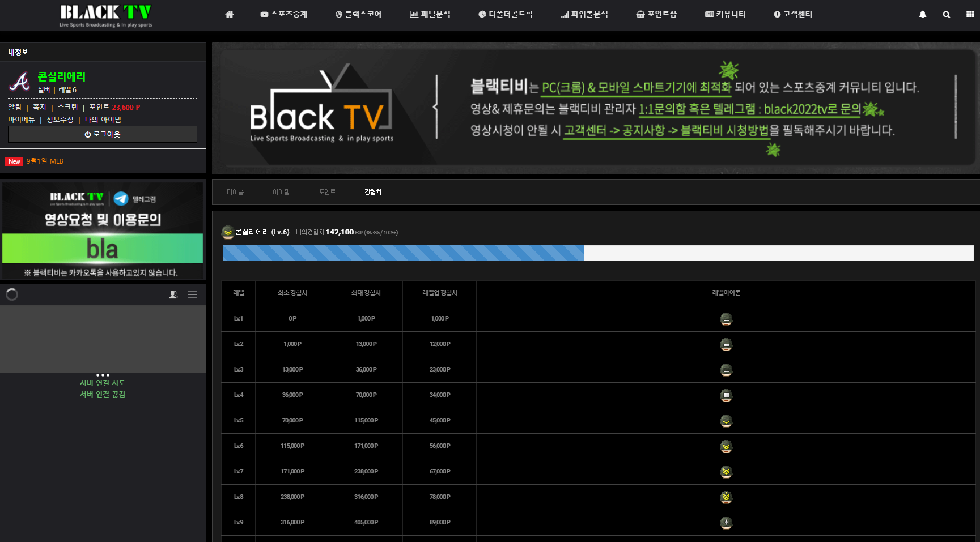Image resolution: width=980 pixels, height=542 pixels.
Task: Click the Atlanta Braves profile avatar icon
Action: pos(20,82)
